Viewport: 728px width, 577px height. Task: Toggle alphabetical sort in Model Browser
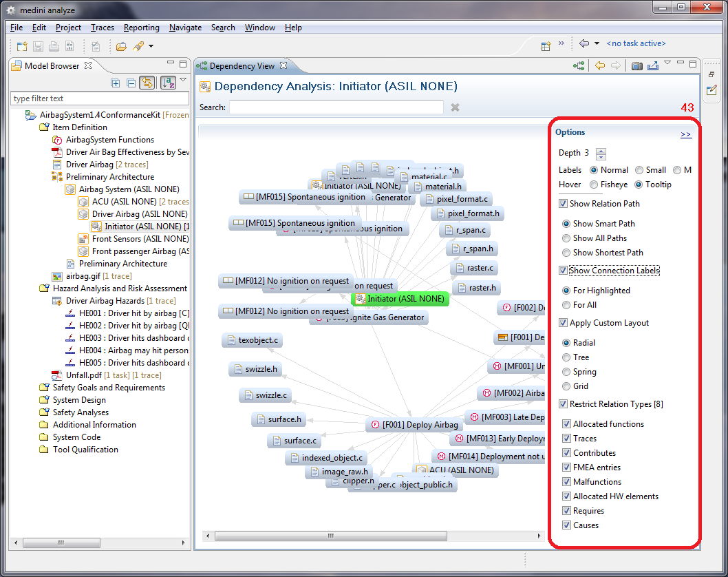168,83
